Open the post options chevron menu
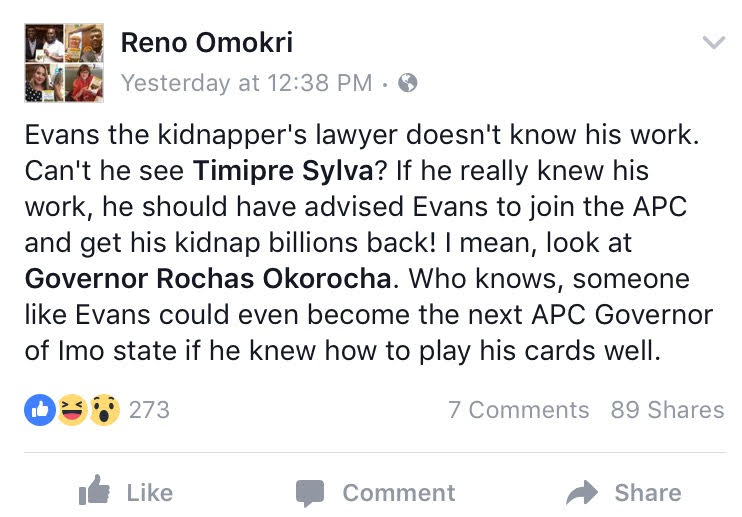Image resolution: width=742 pixels, height=517 pixels. point(713,43)
